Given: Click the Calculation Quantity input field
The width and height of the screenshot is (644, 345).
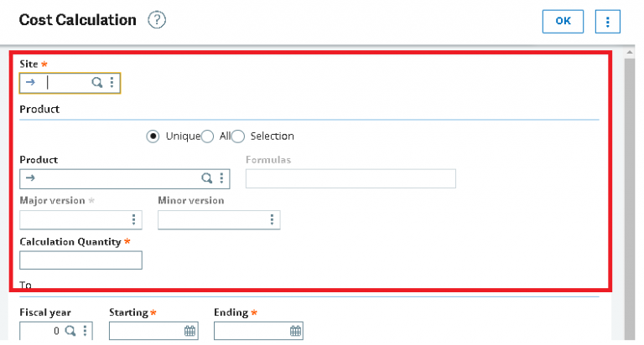Looking at the screenshot, I should [x=80, y=260].
